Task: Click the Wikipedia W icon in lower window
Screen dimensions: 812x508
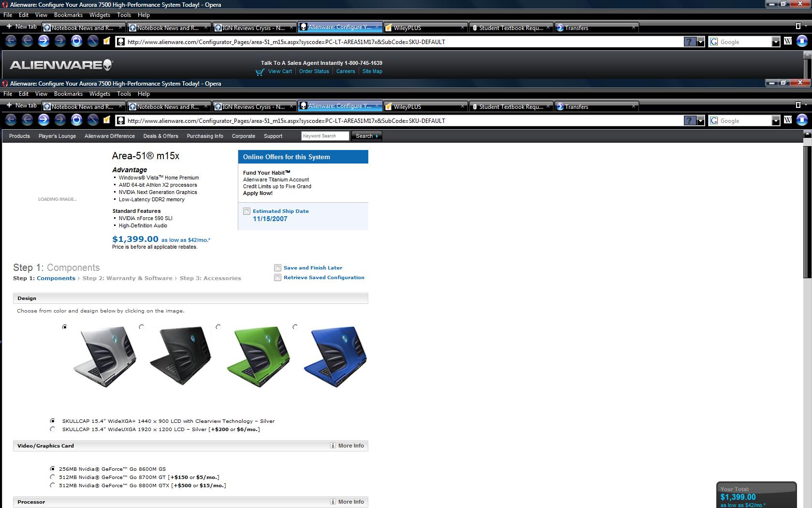Action: point(788,120)
